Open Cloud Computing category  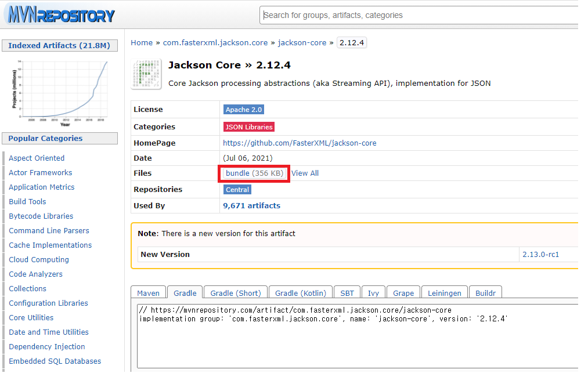pyautogui.click(x=39, y=260)
